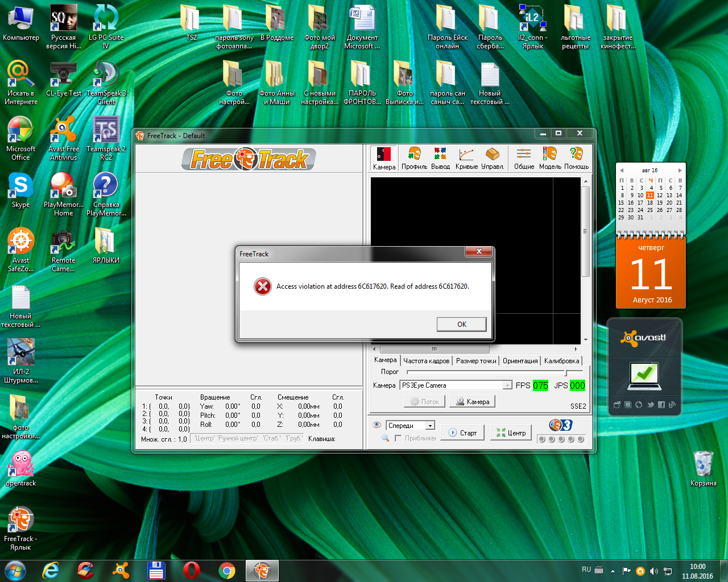Switch to the Ориентация tab
Viewport: 728px width, 582px height.
[520, 361]
